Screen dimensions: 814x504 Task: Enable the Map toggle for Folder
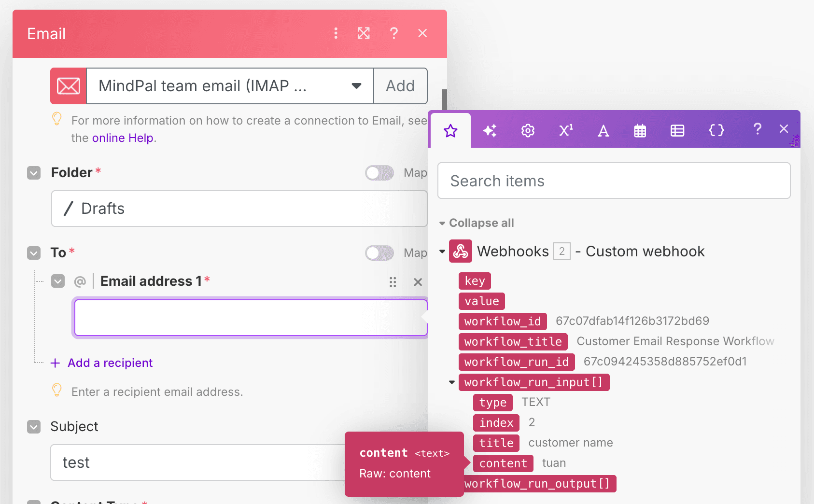tap(379, 173)
